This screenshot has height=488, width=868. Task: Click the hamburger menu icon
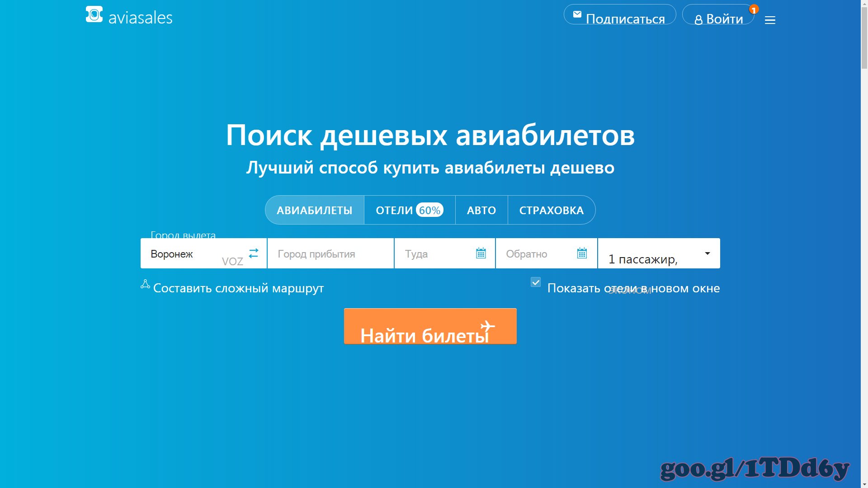pyautogui.click(x=769, y=20)
